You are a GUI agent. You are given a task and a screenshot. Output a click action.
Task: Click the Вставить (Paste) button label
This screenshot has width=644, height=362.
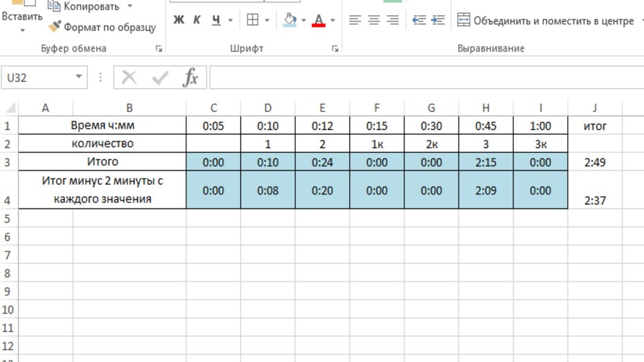[22, 17]
